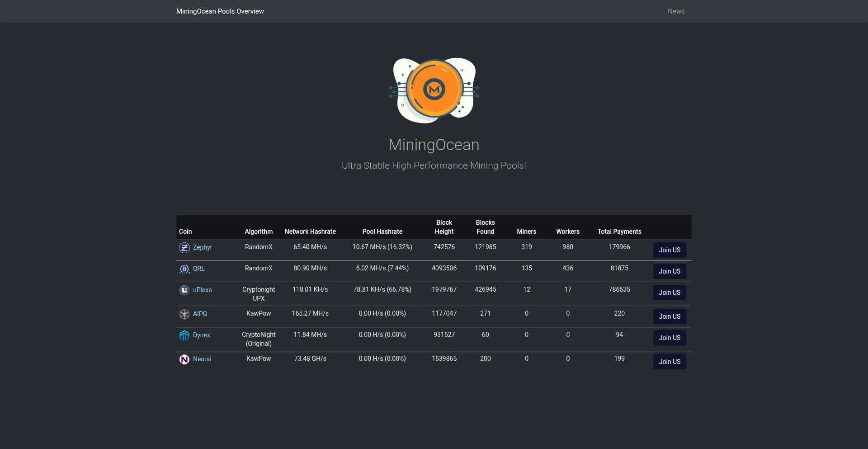The width and height of the screenshot is (868, 449).
Task: Click the Blocks Found column header
Action: click(x=486, y=227)
